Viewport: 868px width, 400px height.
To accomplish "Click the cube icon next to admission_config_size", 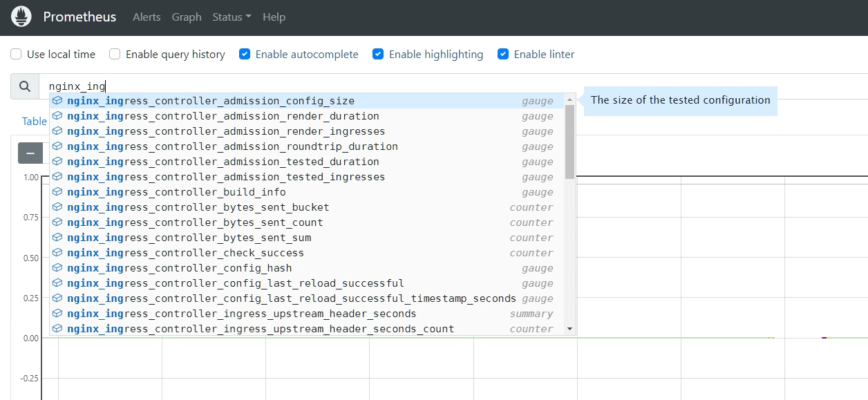I will tap(57, 101).
